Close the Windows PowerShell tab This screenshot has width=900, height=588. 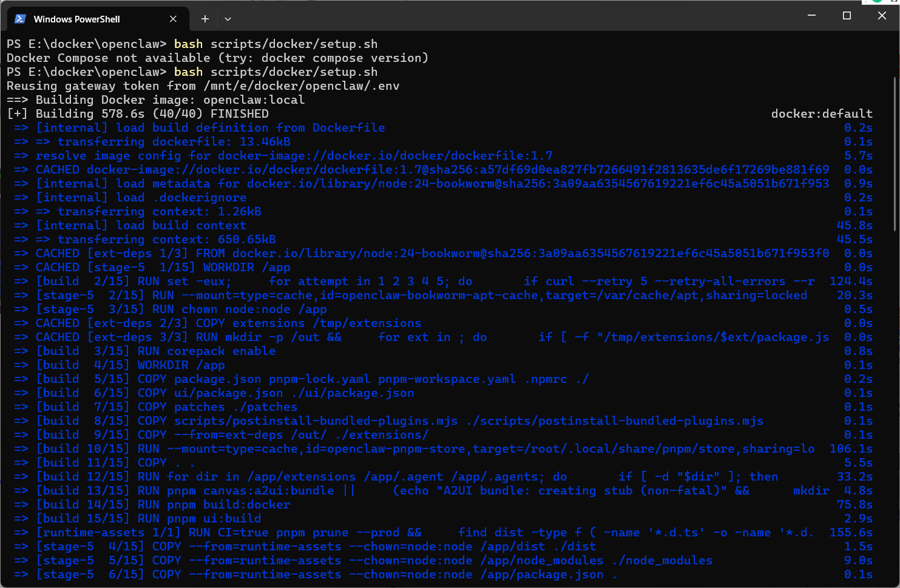(x=173, y=19)
